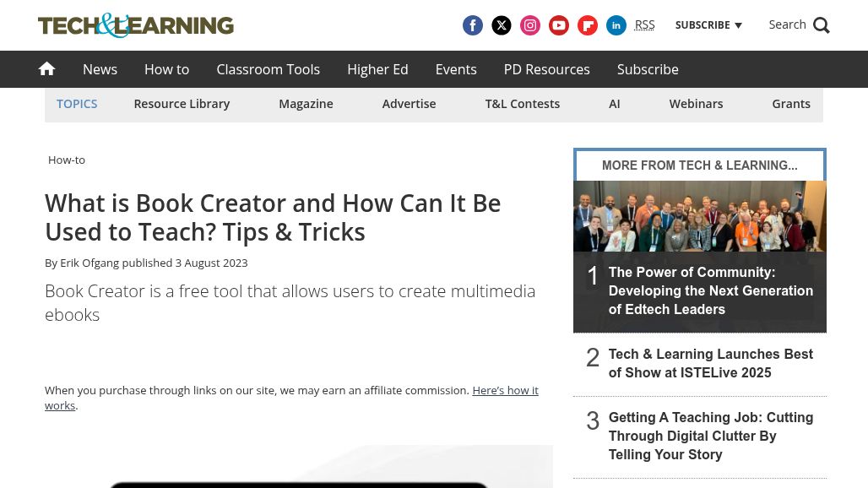This screenshot has height=488, width=868.
Task: Open the X (Twitter) social icon
Action: (502, 25)
